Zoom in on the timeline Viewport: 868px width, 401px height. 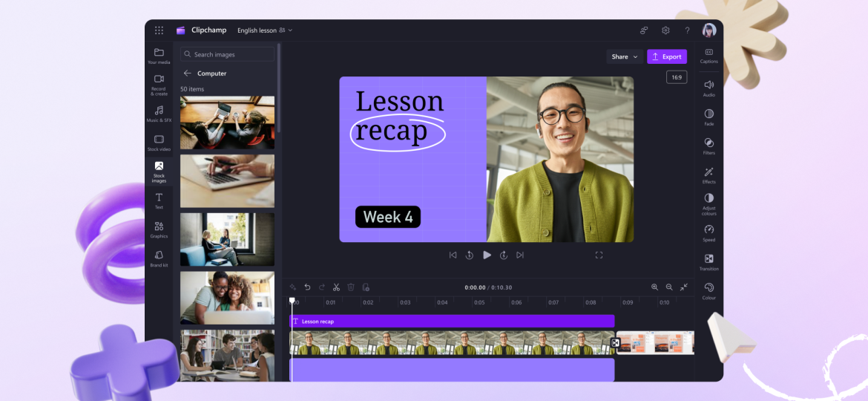click(654, 287)
